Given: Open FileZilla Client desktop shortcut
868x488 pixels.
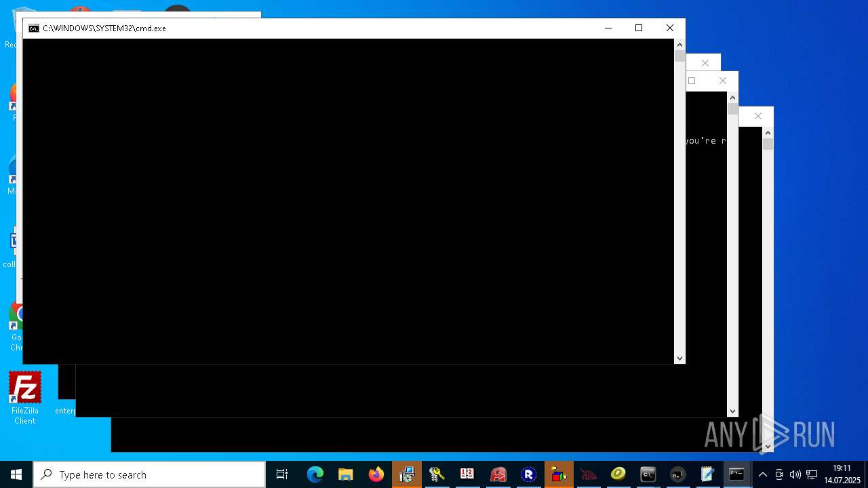Looking at the screenshot, I should click(x=25, y=398).
